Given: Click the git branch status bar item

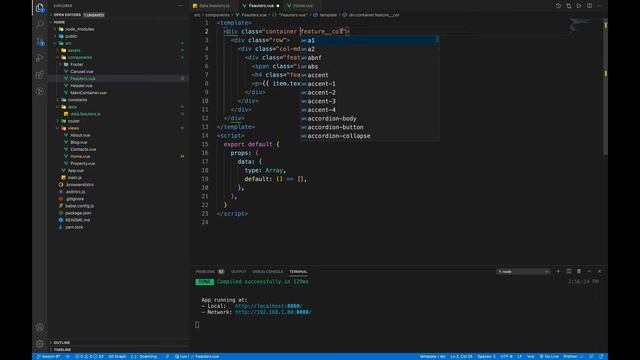Looking at the screenshot, I should (49, 356).
